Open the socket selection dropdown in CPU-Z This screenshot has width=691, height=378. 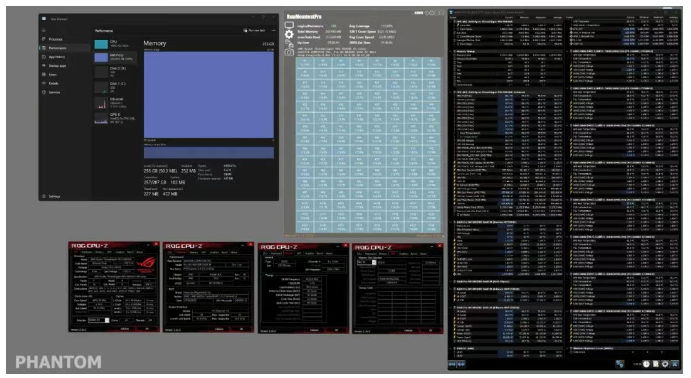pos(99,320)
